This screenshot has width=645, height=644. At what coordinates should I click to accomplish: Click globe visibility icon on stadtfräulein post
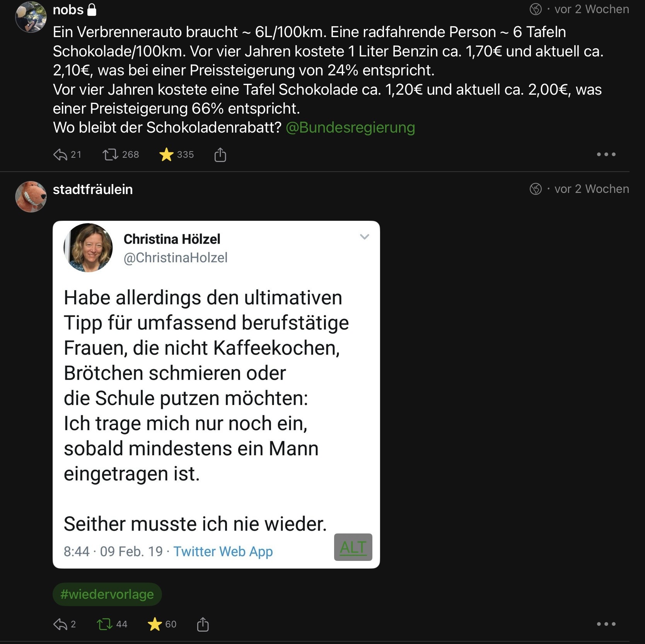coord(536,189)
